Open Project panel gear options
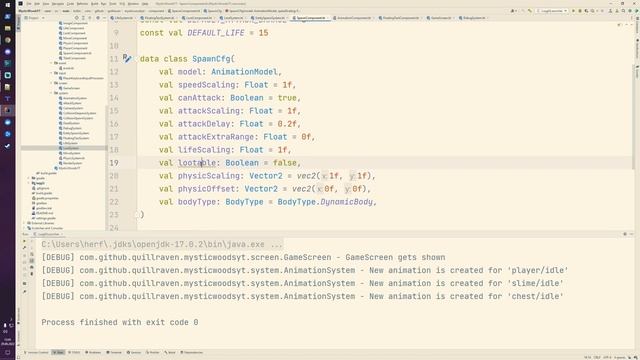Image resolution: width=640 pixels, height=360 pixels. click(98, 18)
